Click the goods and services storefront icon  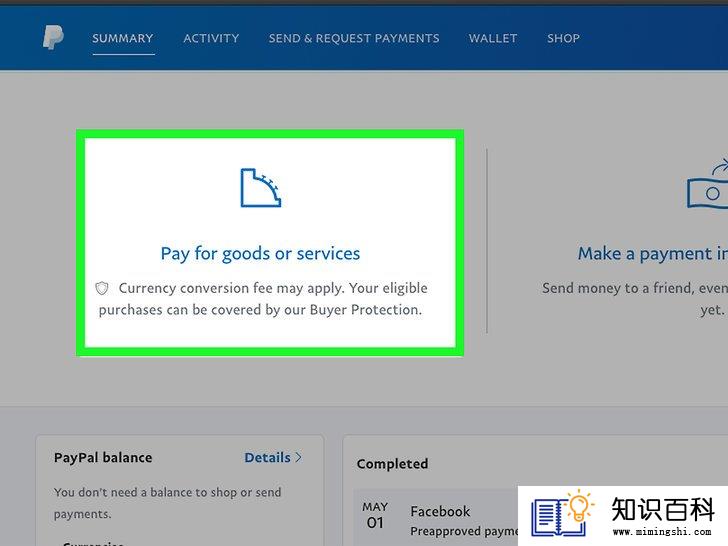pos(260,188)
